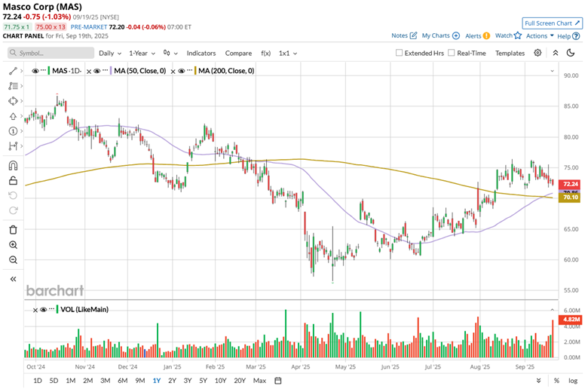Viewport: 588px width, 389px height.
Task: Toggle the magnet snap tool
Action: click(x=13, y=165)
